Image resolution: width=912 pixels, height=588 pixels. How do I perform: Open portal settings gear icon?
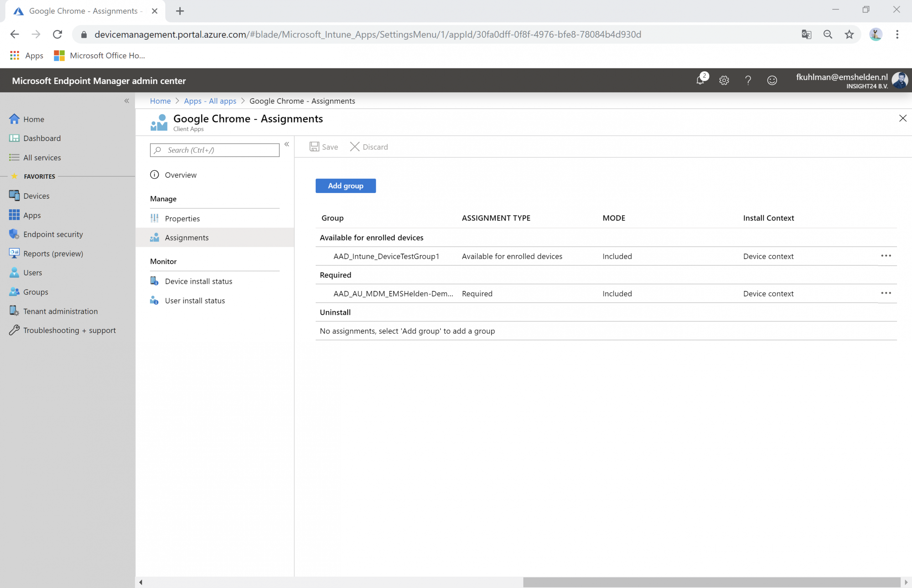point(724,80)
